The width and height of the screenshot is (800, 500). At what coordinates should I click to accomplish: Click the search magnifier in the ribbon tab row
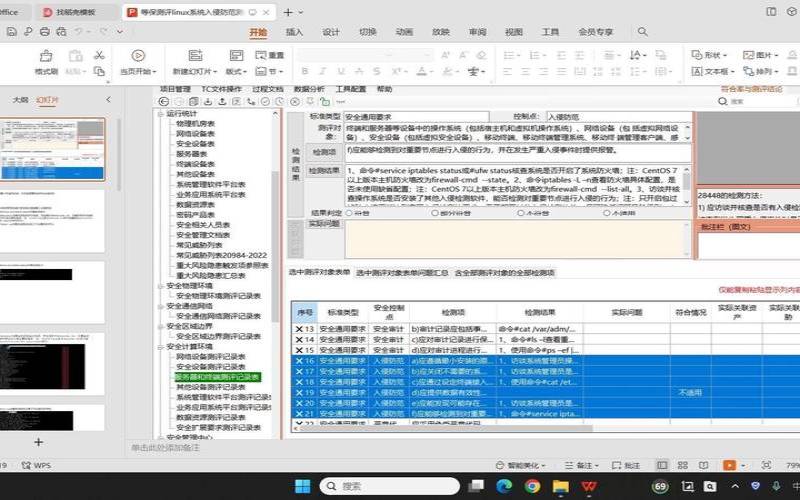642,32
